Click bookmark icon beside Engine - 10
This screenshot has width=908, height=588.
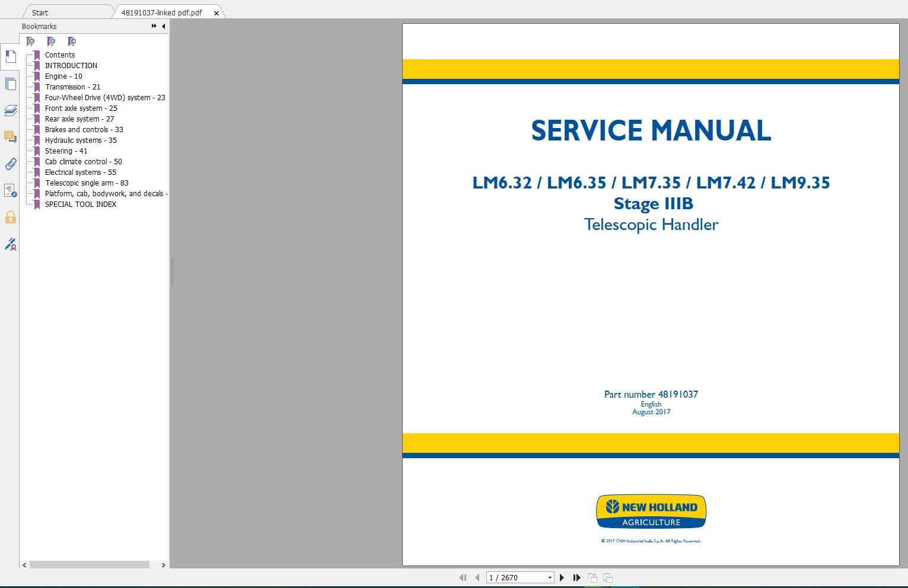click(x=37, y=76)
